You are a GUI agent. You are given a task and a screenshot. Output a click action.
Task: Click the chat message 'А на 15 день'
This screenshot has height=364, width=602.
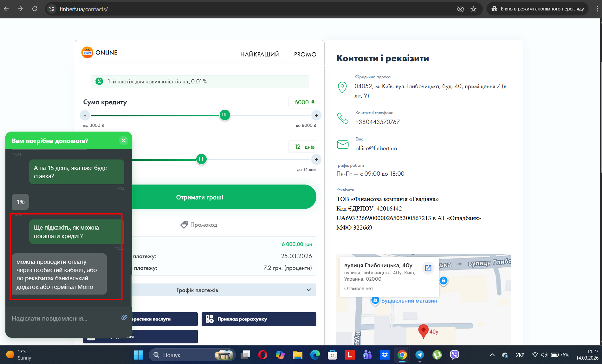pos(77,172)
